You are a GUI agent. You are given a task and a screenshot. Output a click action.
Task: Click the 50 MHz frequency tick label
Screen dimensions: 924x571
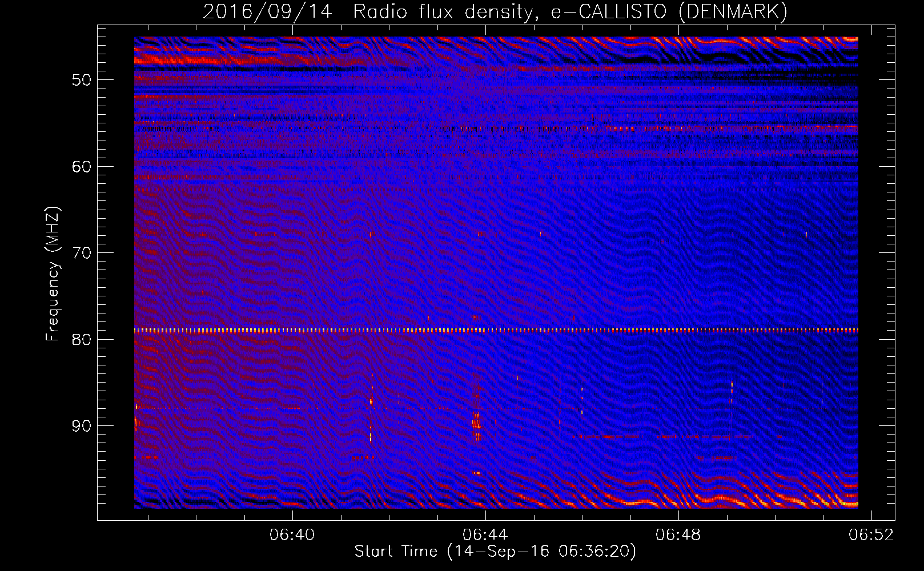tap(81, 80)
